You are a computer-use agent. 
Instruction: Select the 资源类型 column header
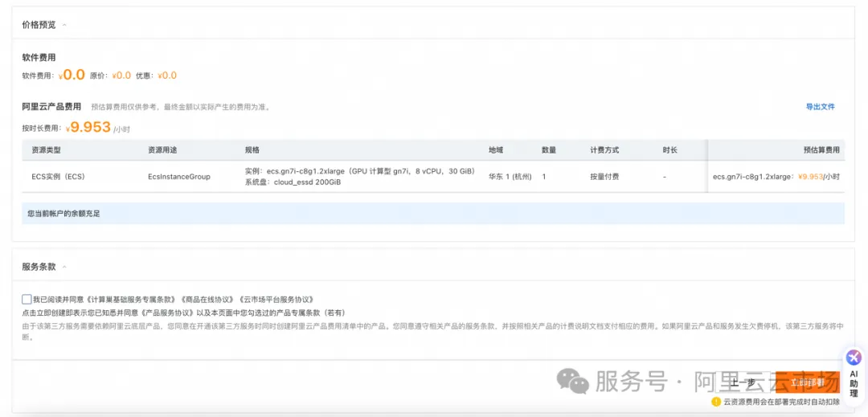click(x=46, y=150)
